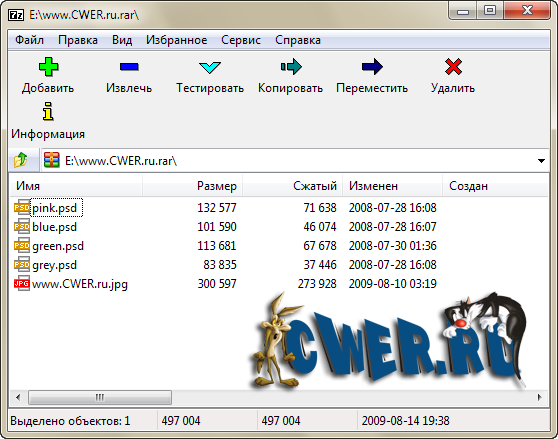The width and height of the screenshot is (558, 439).
Task: Click the green plus Добавить icon
Action: coord(48,67)
